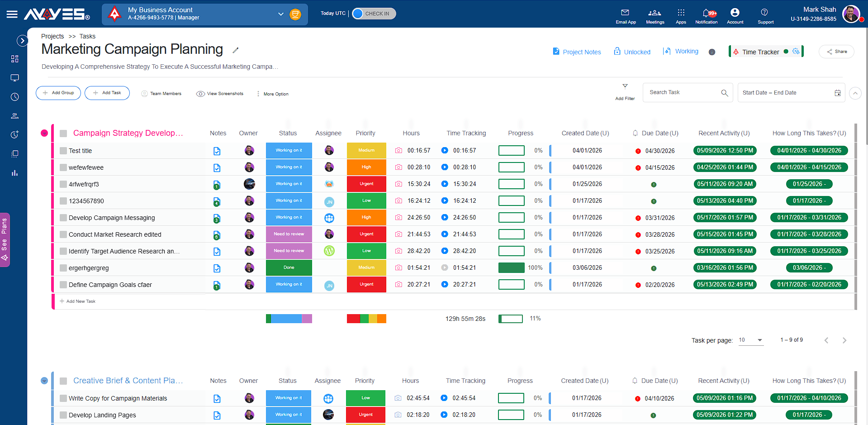Open the hamburger main menu
This screenshot has width=868, height=425.
click(x=12, y=14)
